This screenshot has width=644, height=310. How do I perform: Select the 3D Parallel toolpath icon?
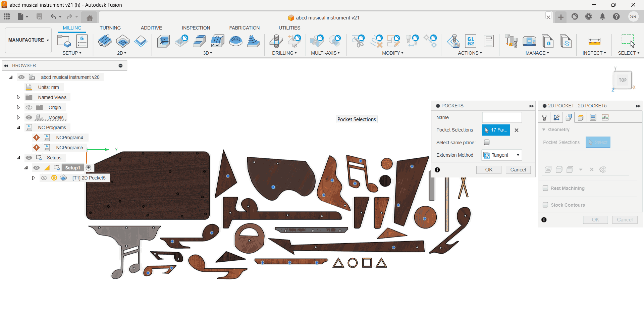200,41
